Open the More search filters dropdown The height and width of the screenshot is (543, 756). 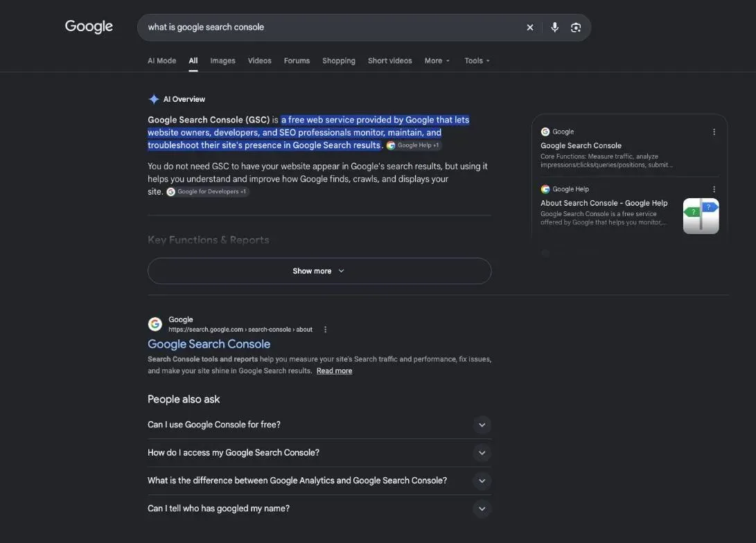[437, 61]
